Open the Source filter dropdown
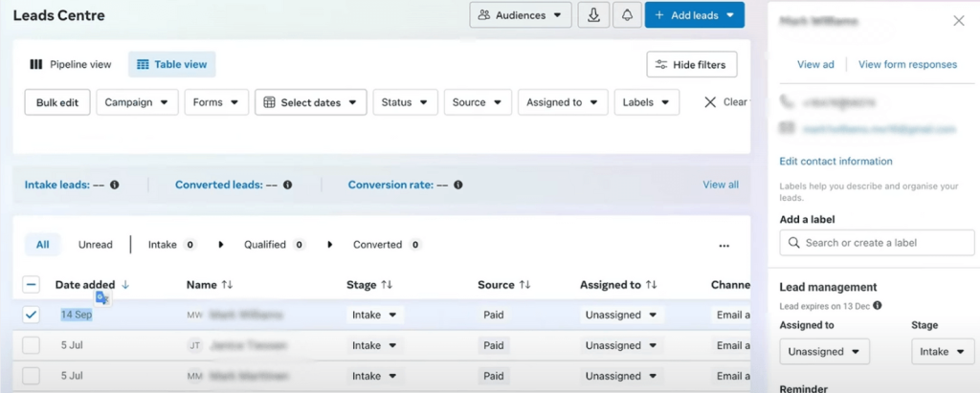 click(478, 102)
